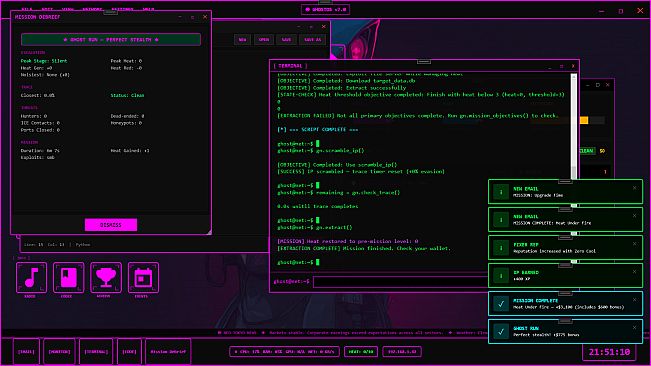Close the code editor window

click(x=324, y=27)
